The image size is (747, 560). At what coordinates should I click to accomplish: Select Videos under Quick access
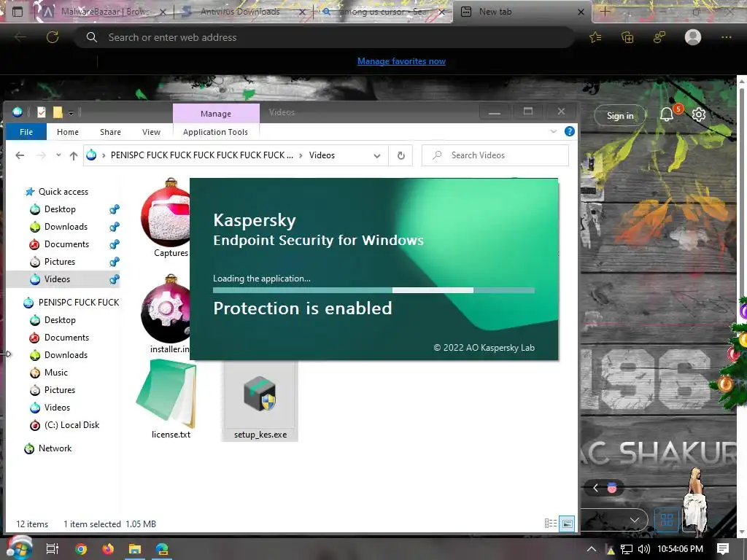57,279
